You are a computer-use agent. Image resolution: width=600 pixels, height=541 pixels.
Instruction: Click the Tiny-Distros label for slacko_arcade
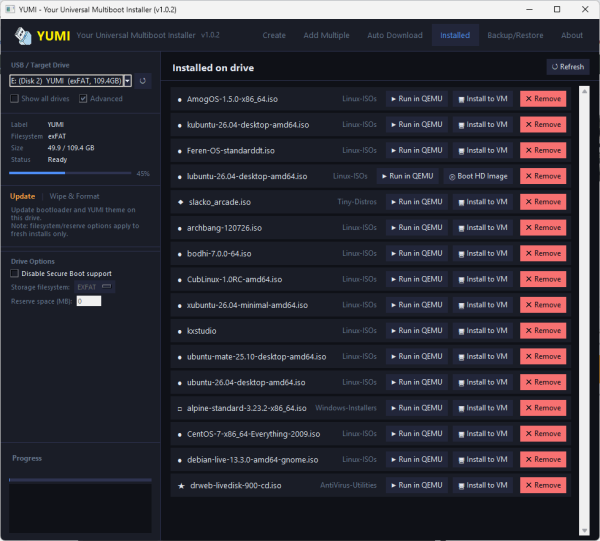click(357, 202)
